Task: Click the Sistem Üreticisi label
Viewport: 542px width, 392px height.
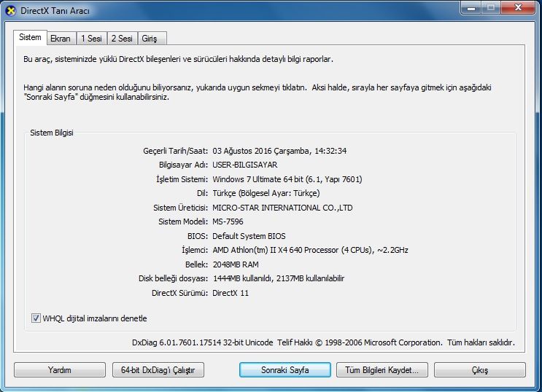Action: pos(181,208)
